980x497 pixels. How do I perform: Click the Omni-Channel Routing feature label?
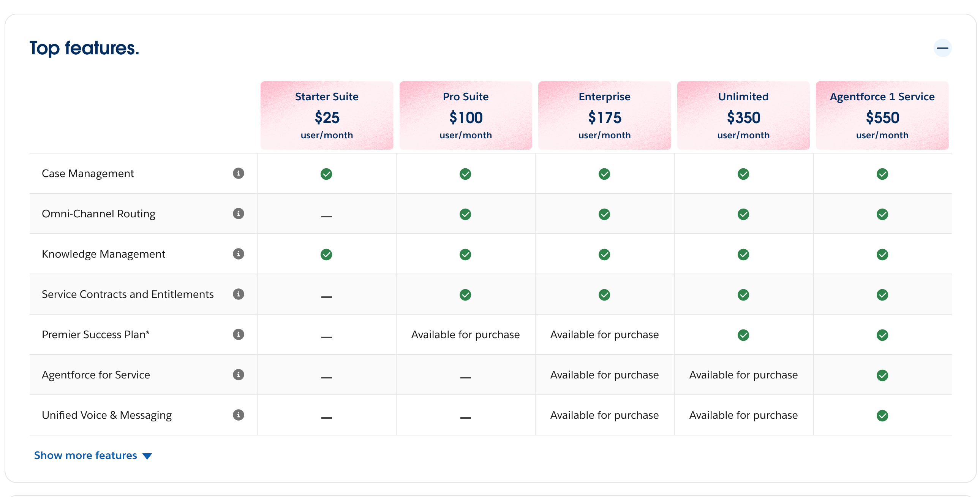(x=98, y=214)
